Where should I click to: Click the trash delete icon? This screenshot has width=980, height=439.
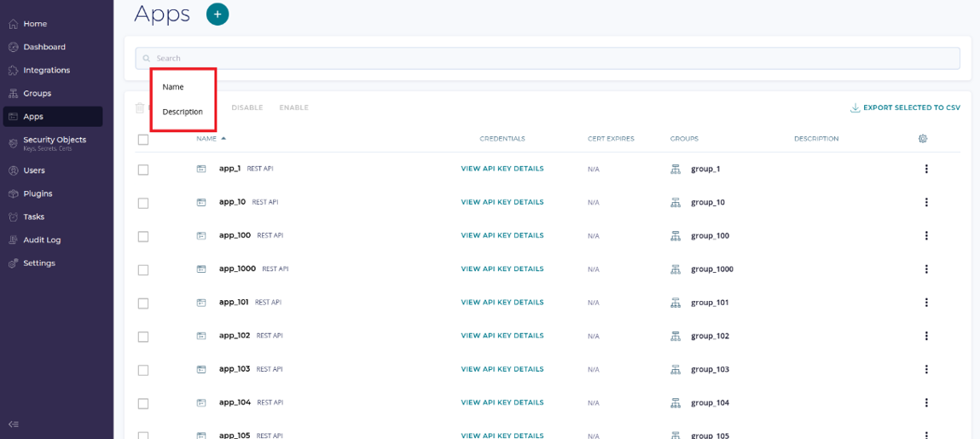click(141, 107)
